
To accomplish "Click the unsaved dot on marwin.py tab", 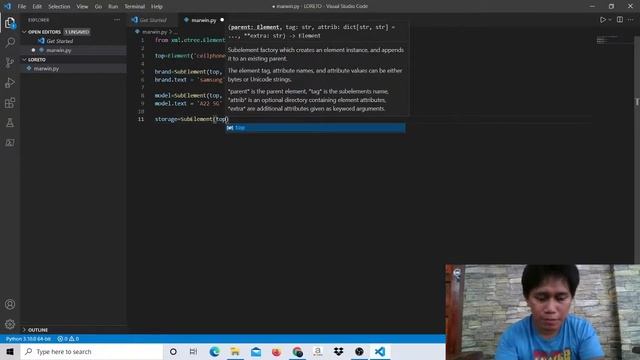I will [x=222, y=20].
